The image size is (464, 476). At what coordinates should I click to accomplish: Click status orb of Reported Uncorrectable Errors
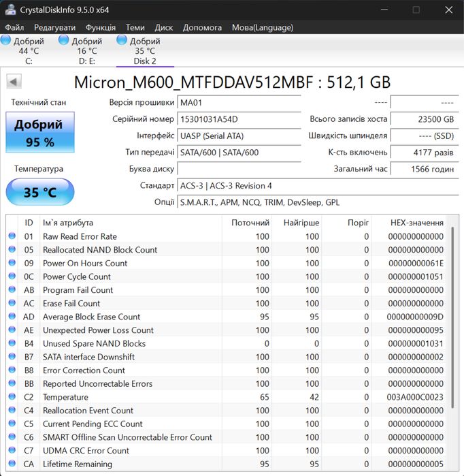pos(12,383)
